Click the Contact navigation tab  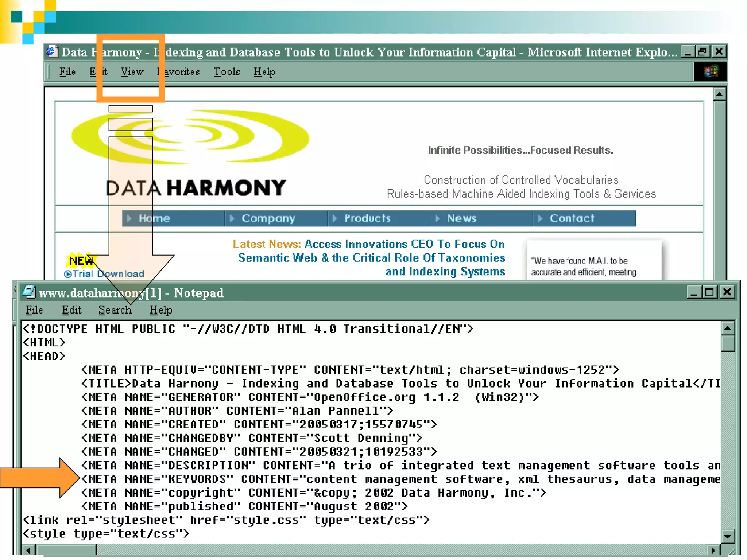[572, 218]
